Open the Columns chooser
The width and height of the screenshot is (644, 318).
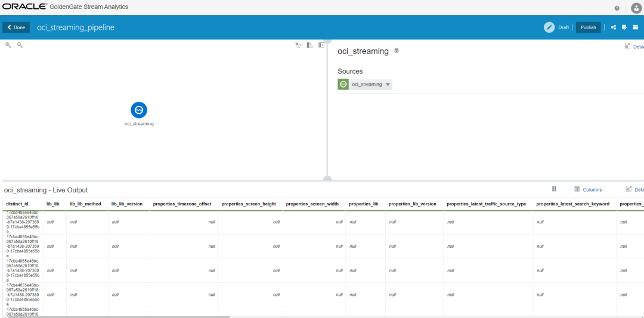click(x=592, y=189)
